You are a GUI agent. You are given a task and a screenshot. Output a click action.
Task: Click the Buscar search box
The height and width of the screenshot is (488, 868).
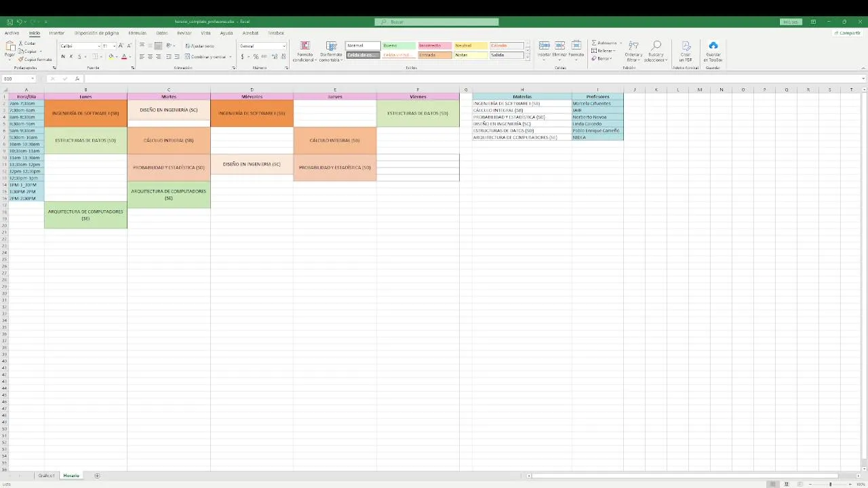pyautogui.click(x=437, y=22)
